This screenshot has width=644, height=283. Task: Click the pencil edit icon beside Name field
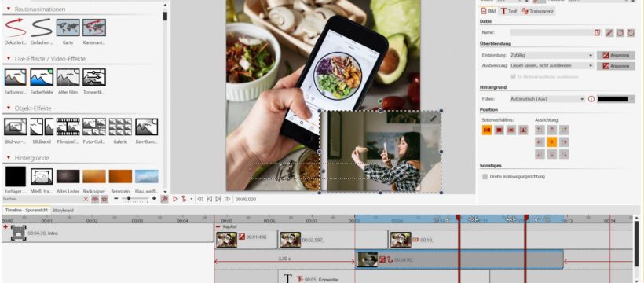click(x=609, y=32)
